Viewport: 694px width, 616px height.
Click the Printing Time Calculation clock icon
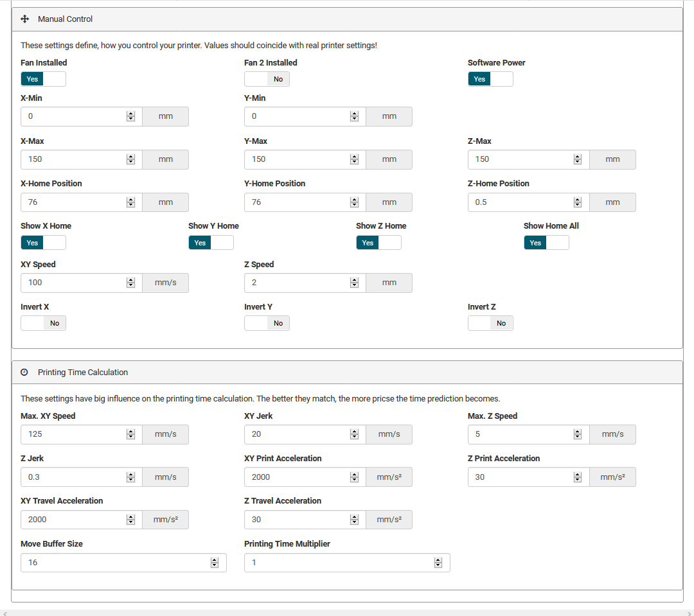[x=24, y=372]
